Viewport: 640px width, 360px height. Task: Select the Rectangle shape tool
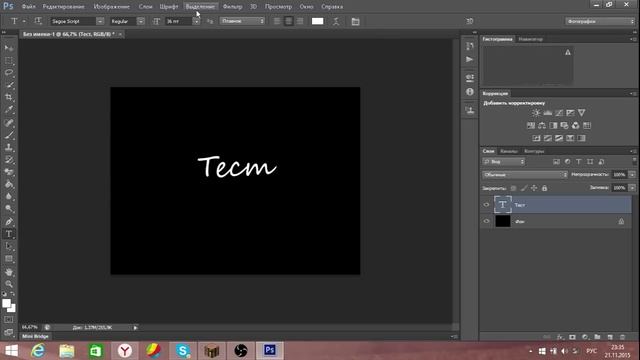[x=9, y=259]
